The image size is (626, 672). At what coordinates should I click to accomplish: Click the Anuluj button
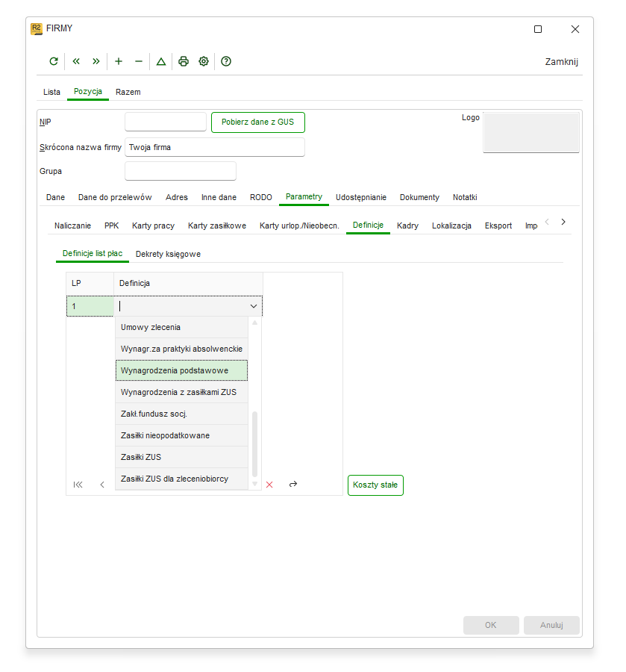point(551,625)
